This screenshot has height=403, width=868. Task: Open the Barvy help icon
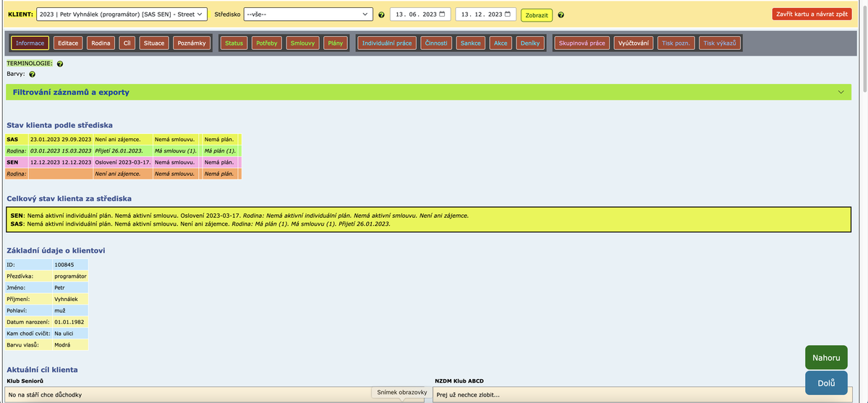(x=32, y=74)
